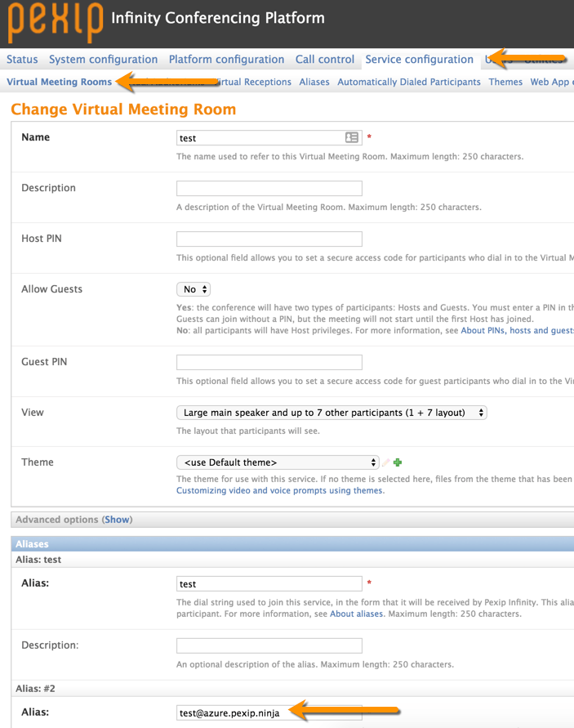Open the Service configuration menu
Screen dimensions: 574x728
[x=420, y=60]
